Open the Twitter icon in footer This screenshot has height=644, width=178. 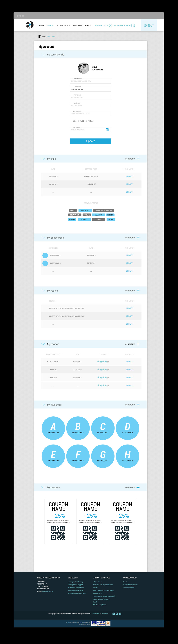(114, 613)
